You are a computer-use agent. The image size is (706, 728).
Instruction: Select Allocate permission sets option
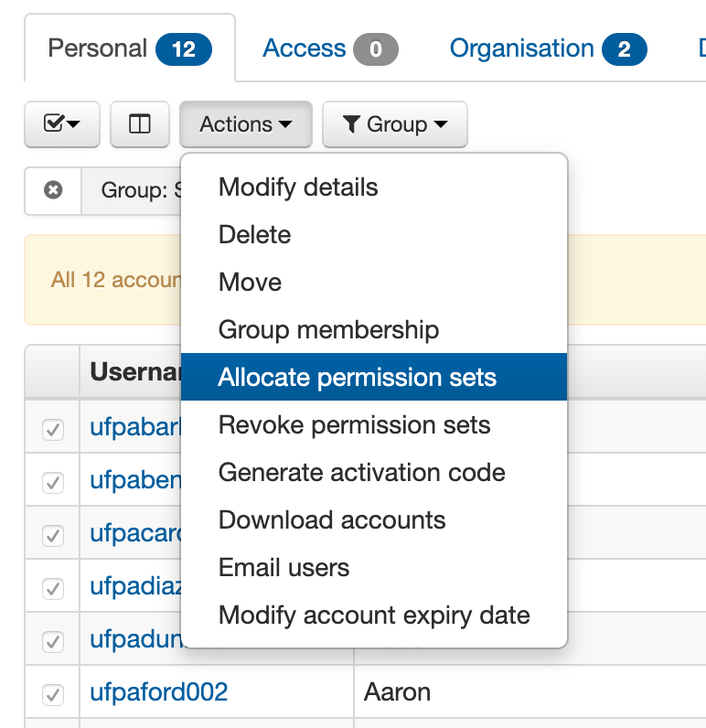coord(357,378)
